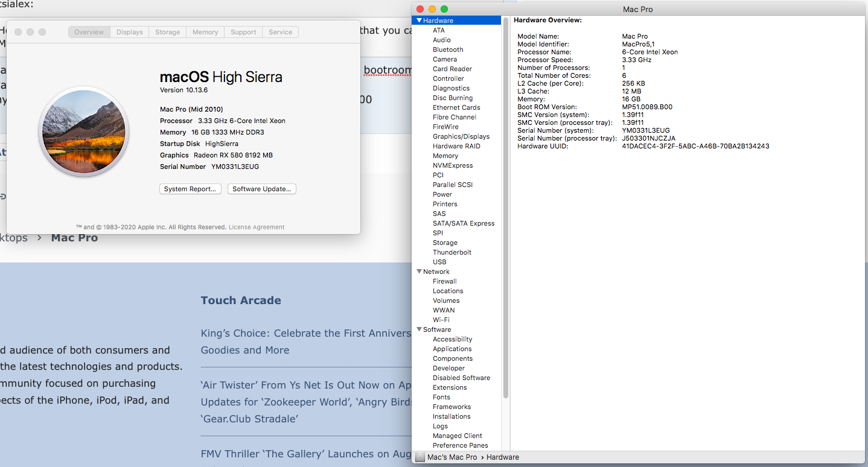The image size is (868, 467).
Task: Select Camera in the sidebar
Action: click(445, 59)
